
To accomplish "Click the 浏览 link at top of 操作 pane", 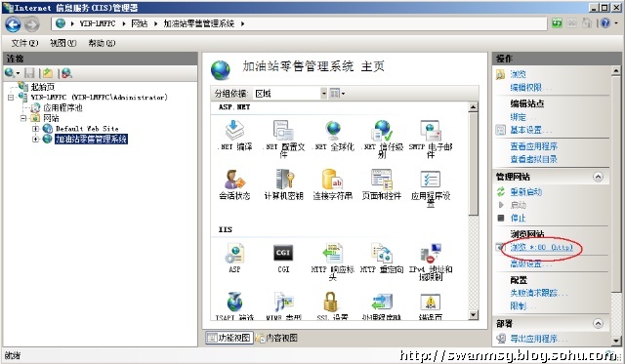I will (x=519, y=74).
